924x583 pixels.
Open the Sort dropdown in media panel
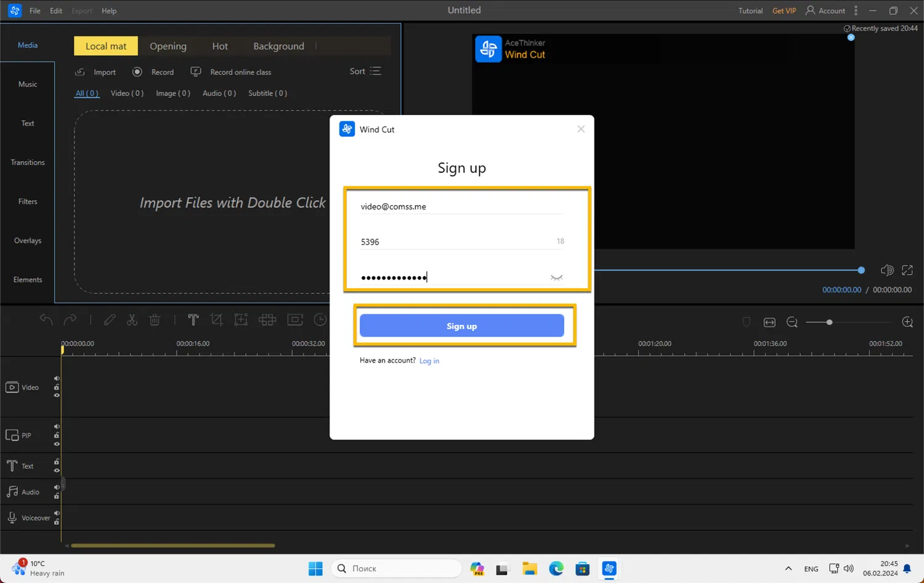[x=365, y=71]
